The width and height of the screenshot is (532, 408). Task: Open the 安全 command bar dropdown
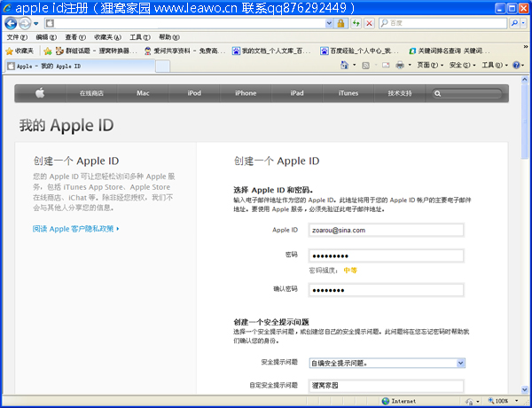[x=462, y=65]
